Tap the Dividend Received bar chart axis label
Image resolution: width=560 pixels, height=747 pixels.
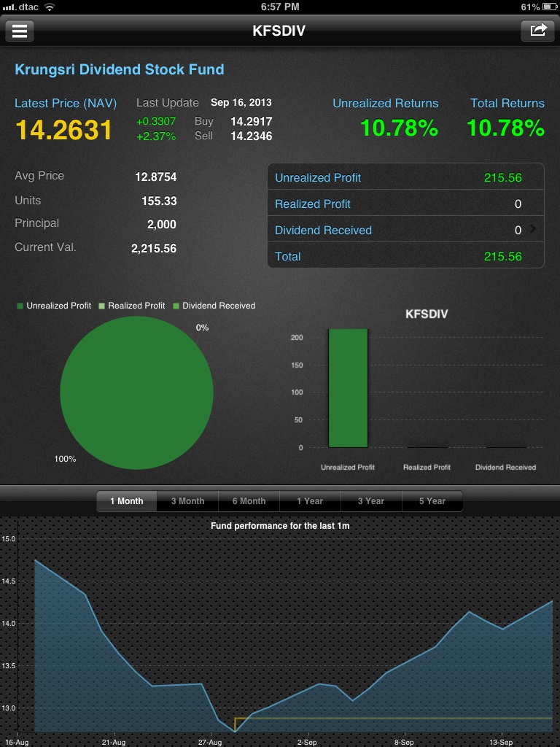point(506,468)
